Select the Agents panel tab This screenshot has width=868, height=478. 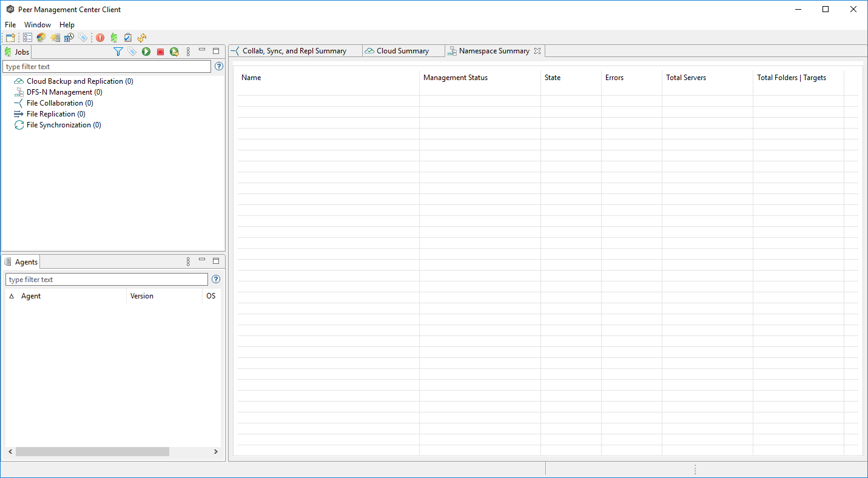point(21,262)
